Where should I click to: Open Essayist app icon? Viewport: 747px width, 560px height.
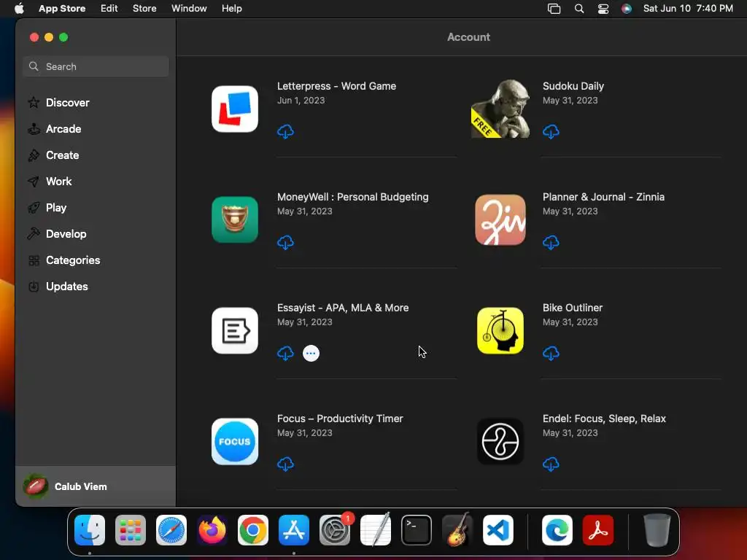tap(235, 331)
